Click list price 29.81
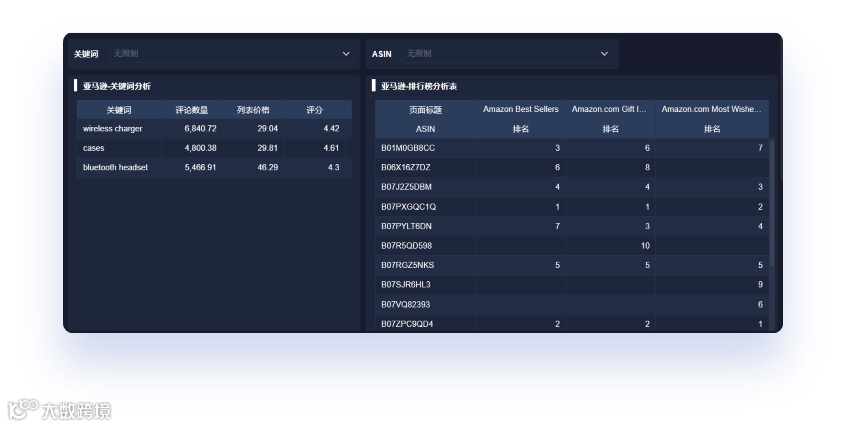 click(x=268, y=148)
